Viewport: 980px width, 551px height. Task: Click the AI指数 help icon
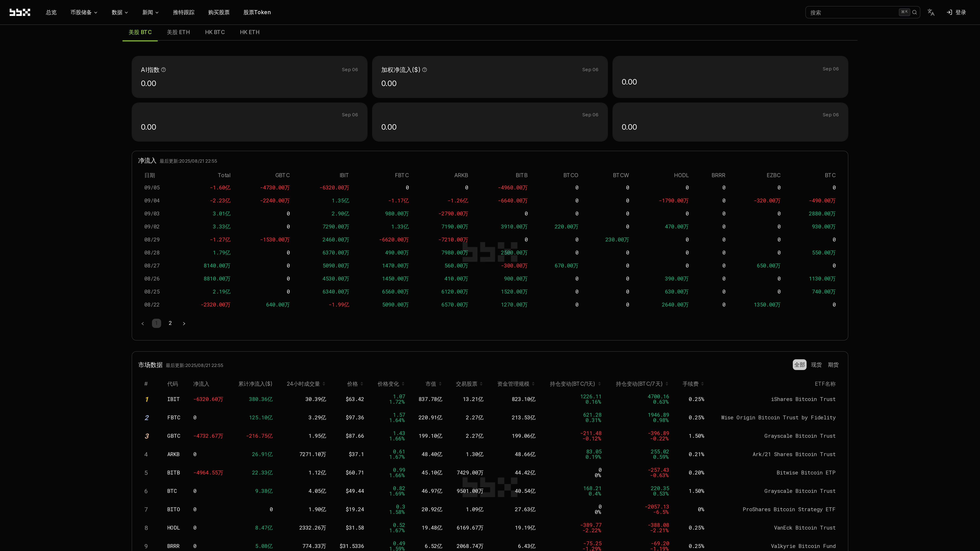point(164,70)
